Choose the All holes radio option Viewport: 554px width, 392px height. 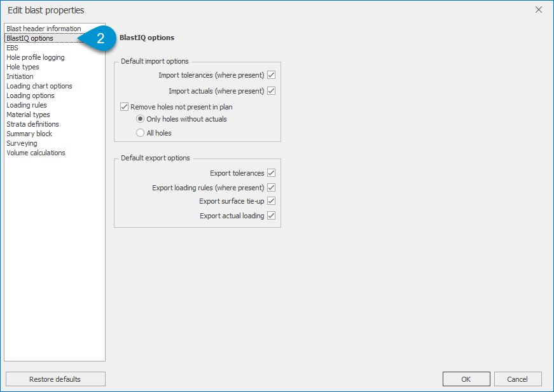pyautogui.click(x=141, y=133)
